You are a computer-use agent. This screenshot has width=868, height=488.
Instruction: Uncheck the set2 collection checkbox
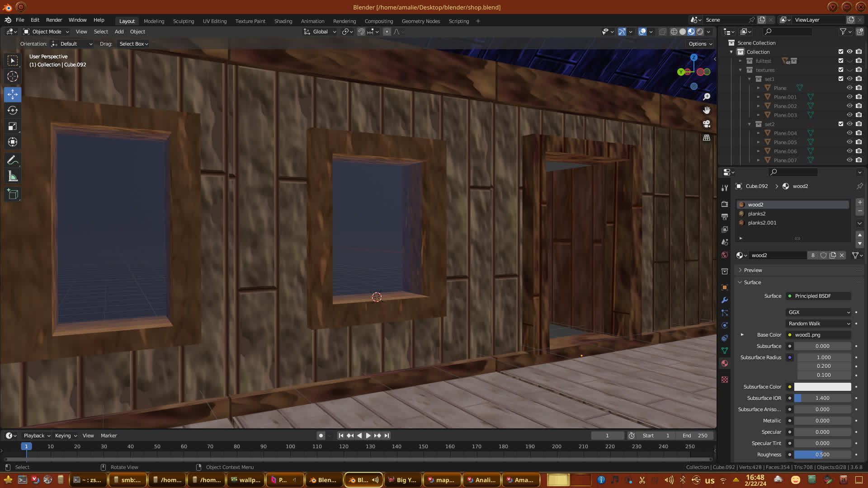pos(841,124)
